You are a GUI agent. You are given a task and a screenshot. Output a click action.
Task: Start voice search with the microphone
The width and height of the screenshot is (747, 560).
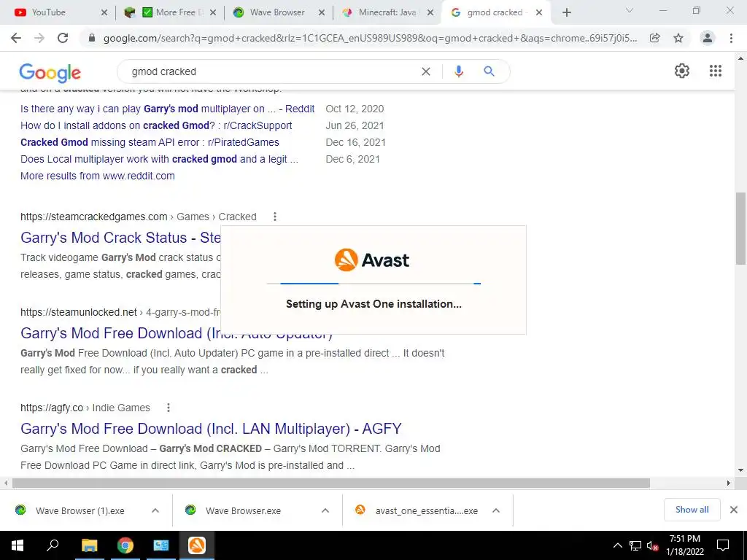pos(458,71)
